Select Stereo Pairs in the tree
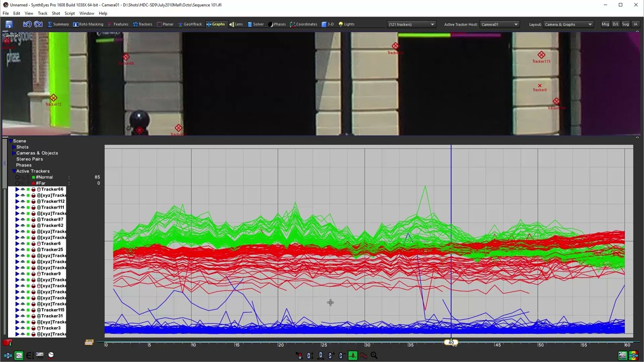Screen dimensions: 644x362 click(29, 159)
